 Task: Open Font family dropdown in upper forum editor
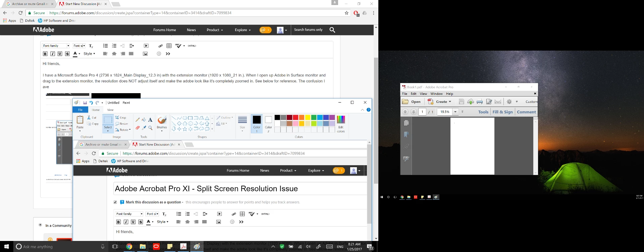pyautogui.click(x=56, y=46)
